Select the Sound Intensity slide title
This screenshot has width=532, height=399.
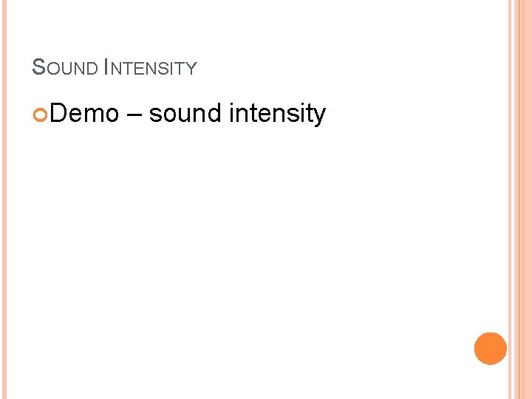point(115,66)
